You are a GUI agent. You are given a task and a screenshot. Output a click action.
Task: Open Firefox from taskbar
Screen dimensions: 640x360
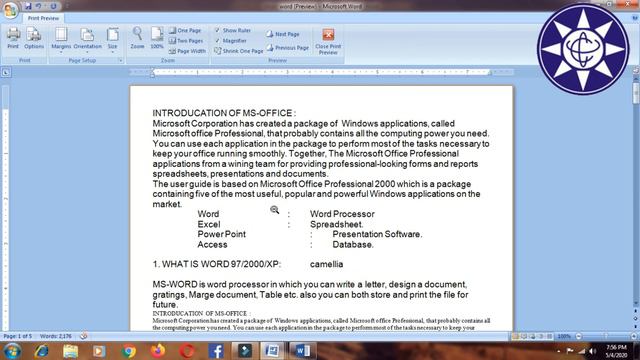[158, 351]
